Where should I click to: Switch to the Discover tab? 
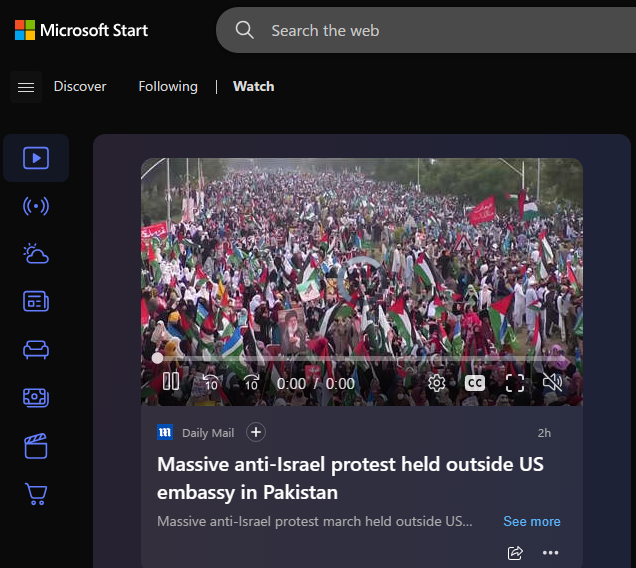pos(80,86)
